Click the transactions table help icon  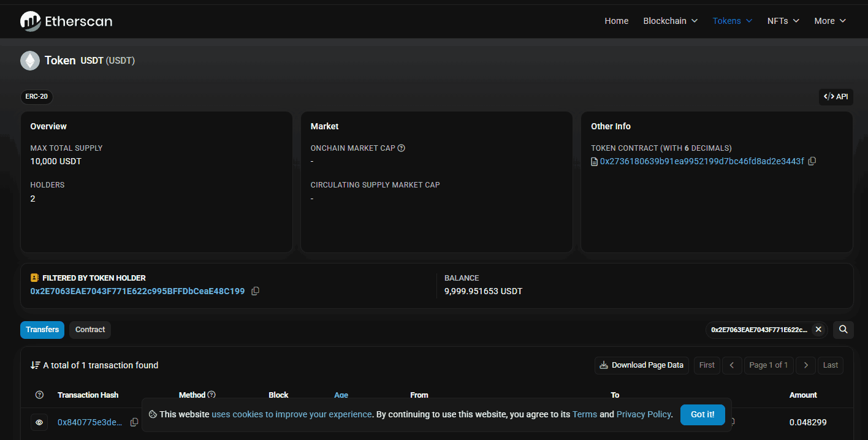40,395
